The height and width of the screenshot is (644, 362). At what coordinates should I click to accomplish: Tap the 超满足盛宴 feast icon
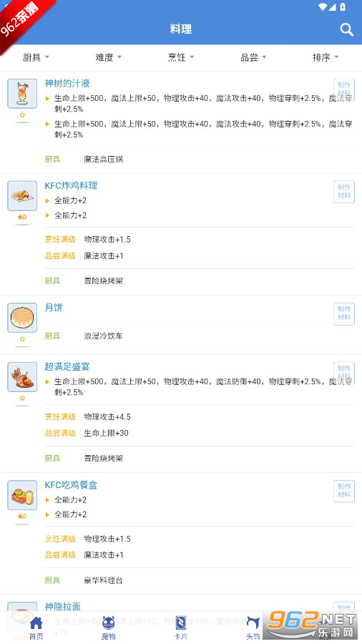coord(22,377)
